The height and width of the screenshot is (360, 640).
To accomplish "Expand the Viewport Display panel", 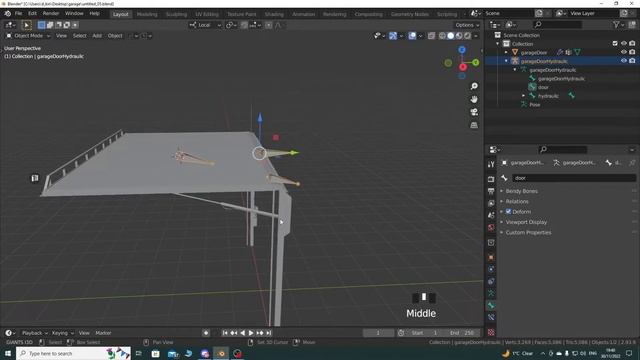I will 526,222.
